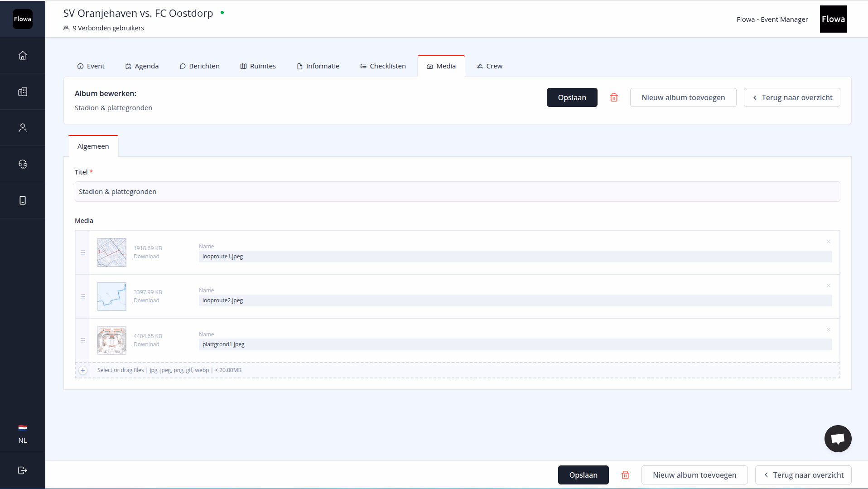The width and height of the screenshot is (868, 489).
Task: Edit the plattgrond1.jpeg name field
Action: pos(515,344)
